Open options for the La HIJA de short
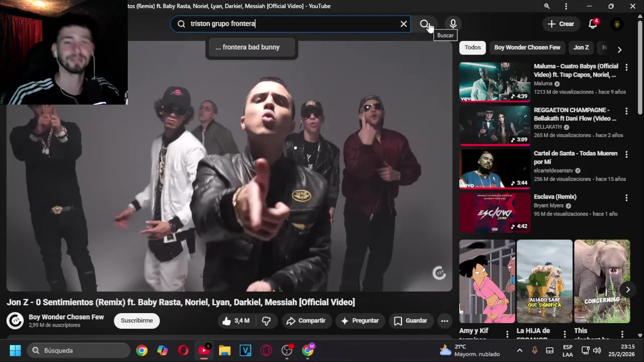This screenshot has height=362, width=644. tap(565, 334)
